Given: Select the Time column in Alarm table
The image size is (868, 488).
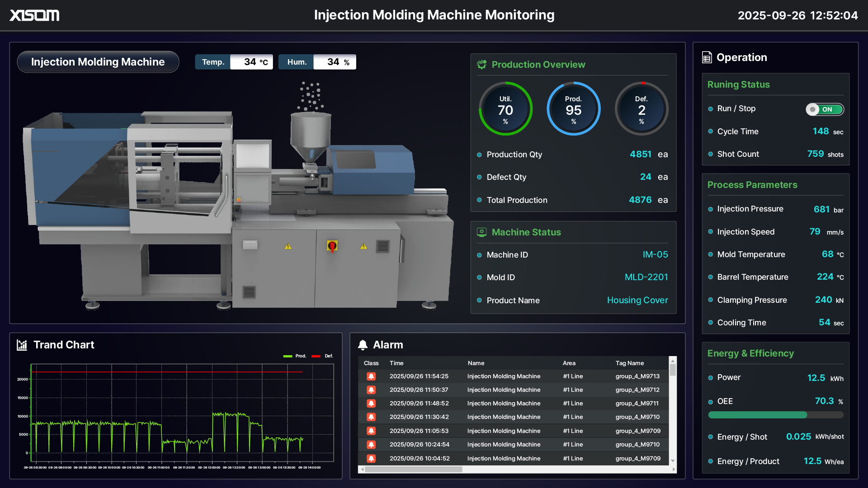Looking at the screenshot, I should coord(396,363).
